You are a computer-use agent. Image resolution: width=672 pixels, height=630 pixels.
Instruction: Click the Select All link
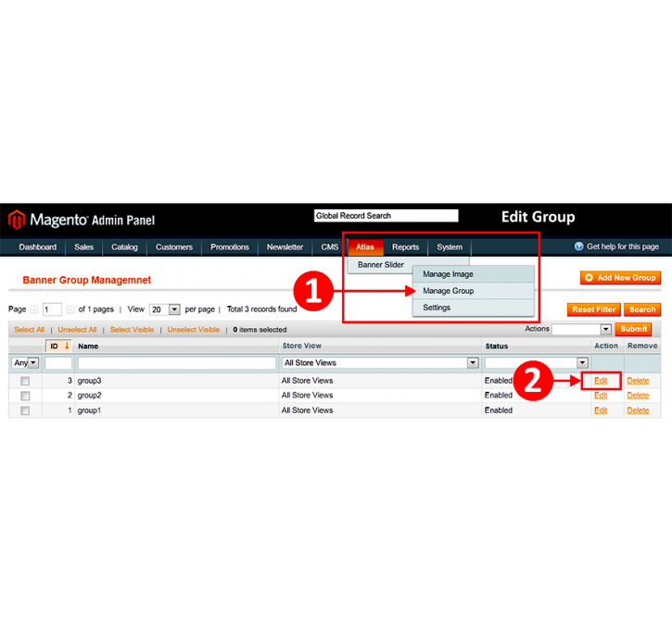click(29, 330)
